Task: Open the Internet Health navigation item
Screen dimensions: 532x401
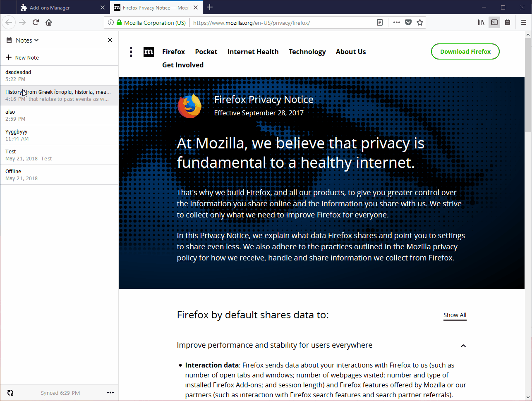Action: [253, 52]
